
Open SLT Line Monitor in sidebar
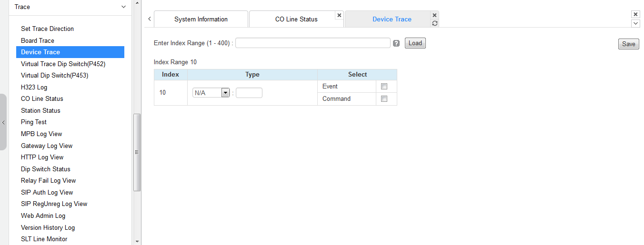44,239
